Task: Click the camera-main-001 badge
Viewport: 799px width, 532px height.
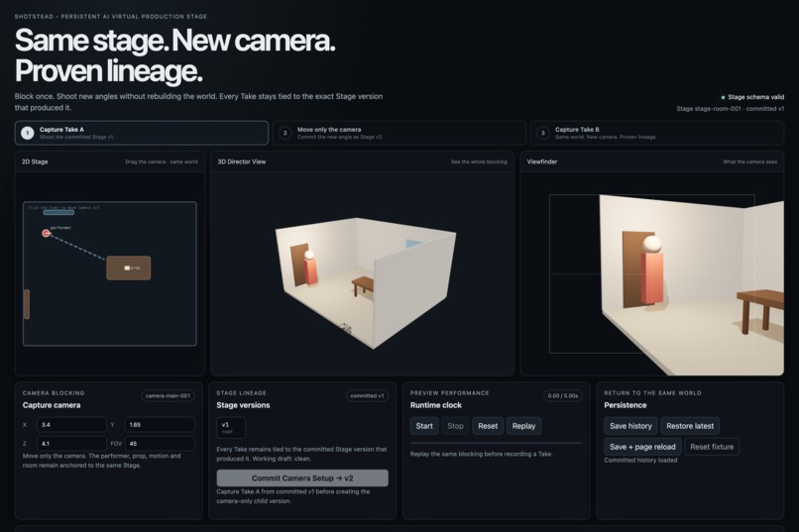Action: pos(168,395)
